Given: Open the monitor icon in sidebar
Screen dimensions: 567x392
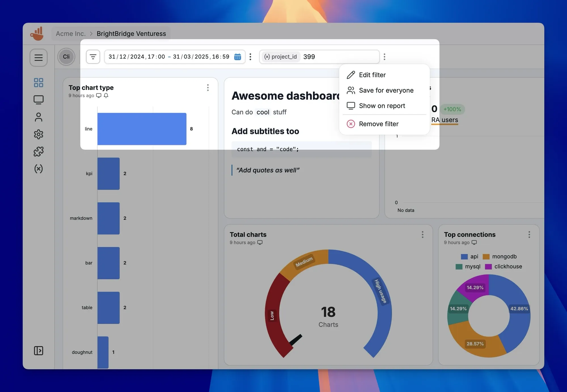Looking at the screenshot, I should (x=39, y=100).
